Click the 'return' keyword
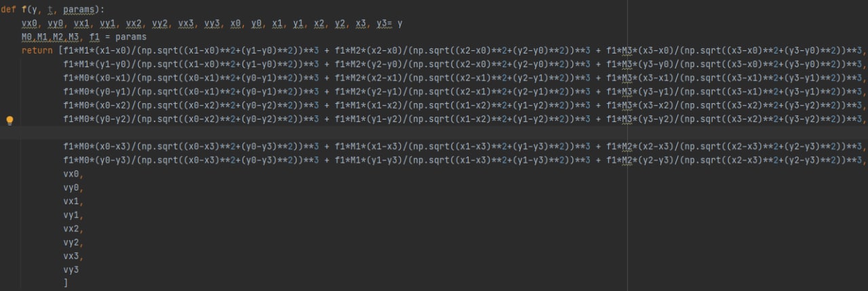The image size is (868, 291). 37,51
